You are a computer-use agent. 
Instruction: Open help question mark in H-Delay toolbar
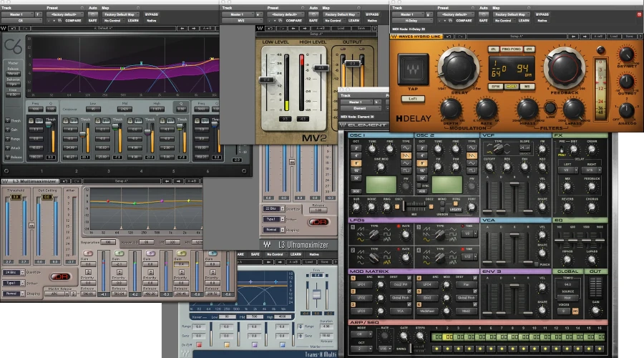point(640,37)
